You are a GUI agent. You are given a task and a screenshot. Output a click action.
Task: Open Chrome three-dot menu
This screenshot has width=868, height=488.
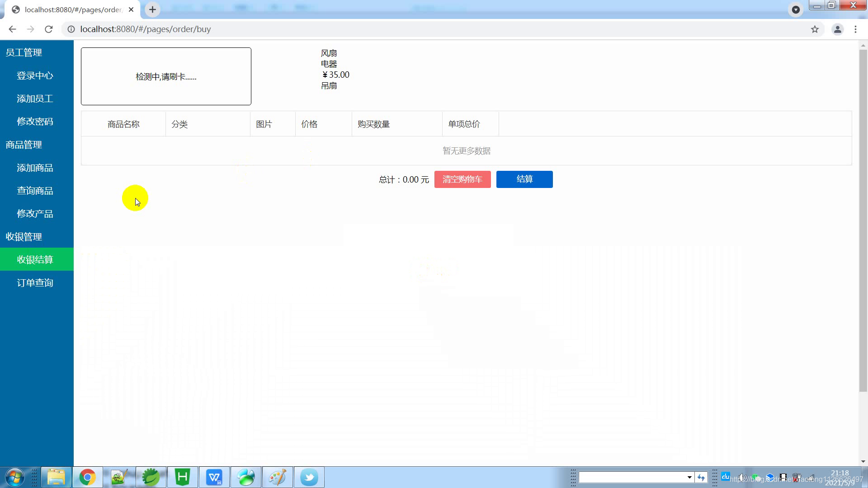click(855, 29)
